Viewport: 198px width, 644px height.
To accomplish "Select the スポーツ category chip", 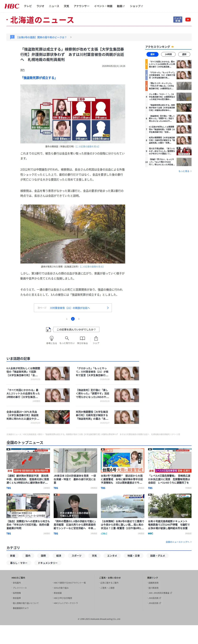I will pos(77,556).
